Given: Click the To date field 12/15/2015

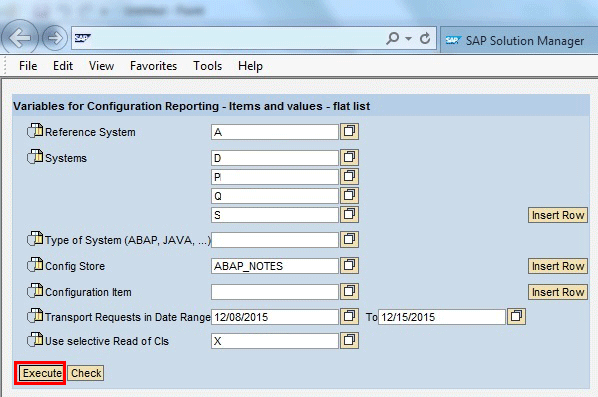Looking at the screenshot, I should (x=442, y=317).
